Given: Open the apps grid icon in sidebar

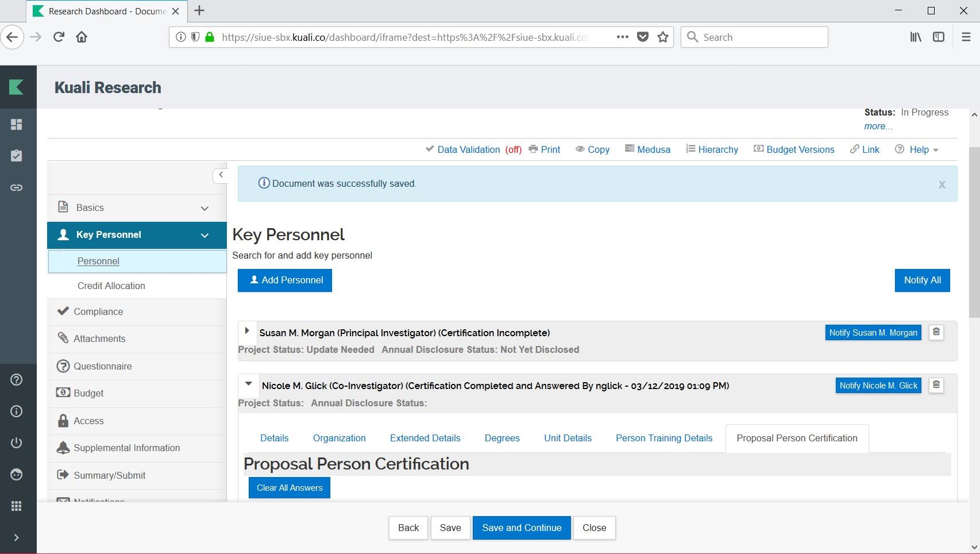Looking at the screenshot, I should (x=17, y=506).
